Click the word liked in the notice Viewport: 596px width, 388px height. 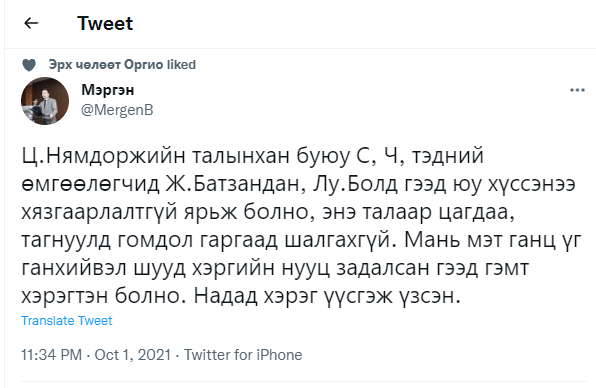(x=182, y=65)
